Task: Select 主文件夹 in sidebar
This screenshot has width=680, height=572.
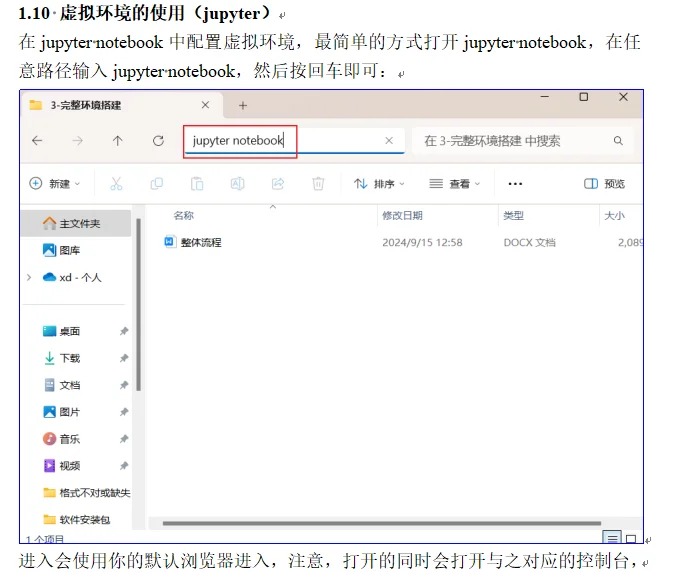Action: [76, 223]
